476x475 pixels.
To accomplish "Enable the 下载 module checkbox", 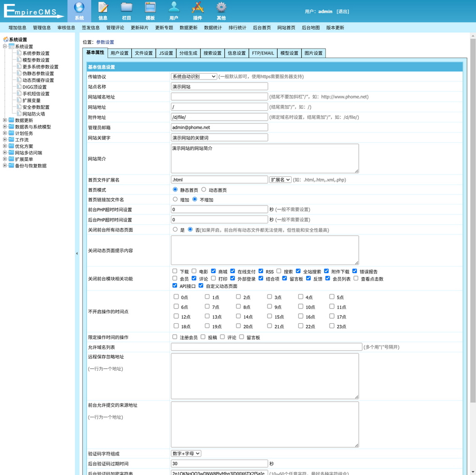I will pos(175,271).
